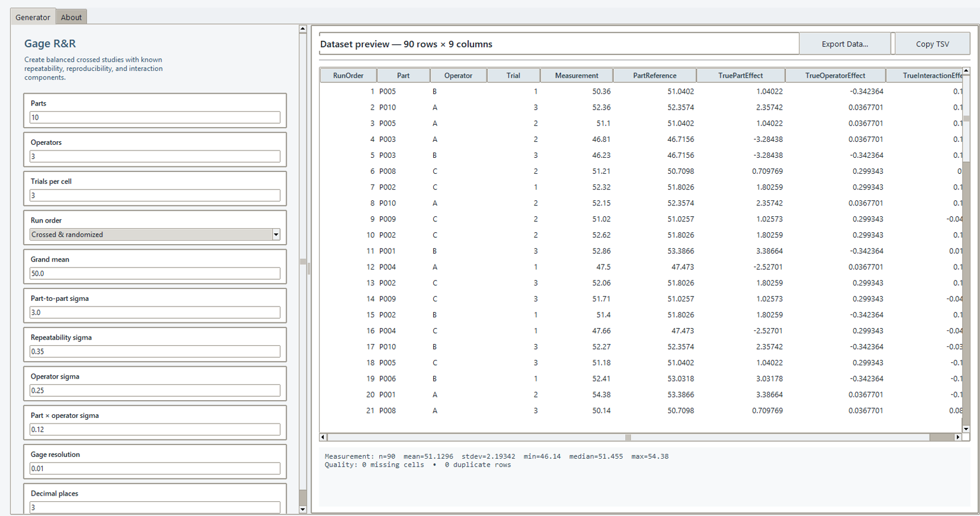
Task: Edit the Repeatability sigma field
Action: tap(155, 351)
